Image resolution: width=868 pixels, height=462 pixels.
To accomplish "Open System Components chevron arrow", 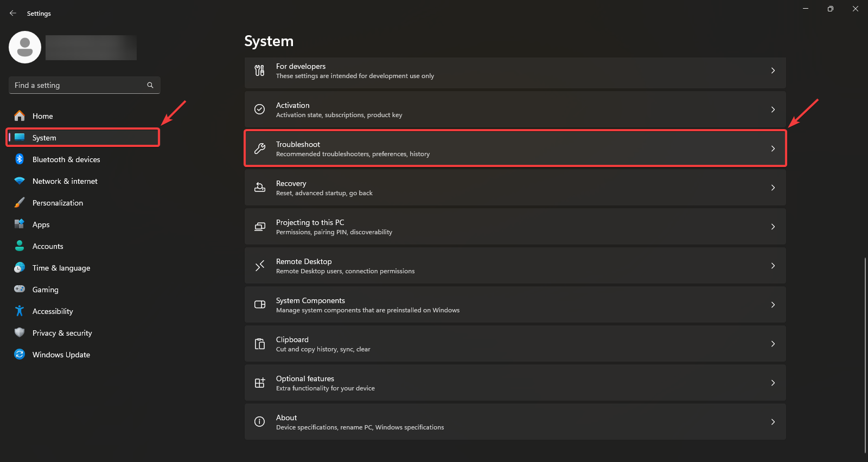I will coord(773,305).
